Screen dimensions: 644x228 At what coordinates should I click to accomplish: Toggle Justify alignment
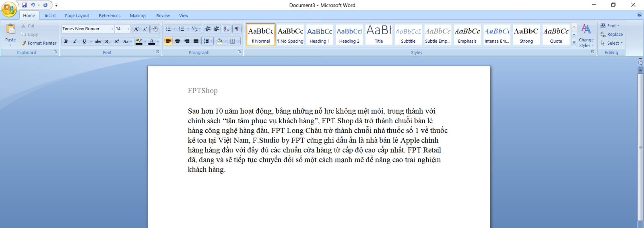click(x=196, y=41)
